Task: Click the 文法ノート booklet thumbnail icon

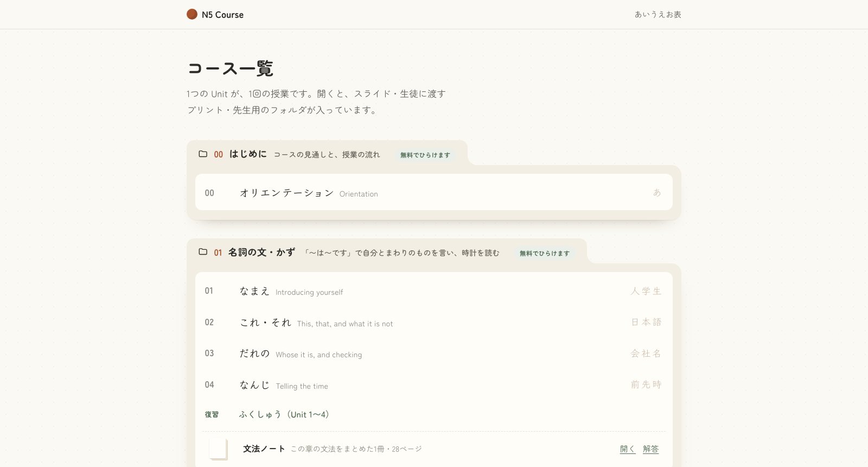Action: 218,449
